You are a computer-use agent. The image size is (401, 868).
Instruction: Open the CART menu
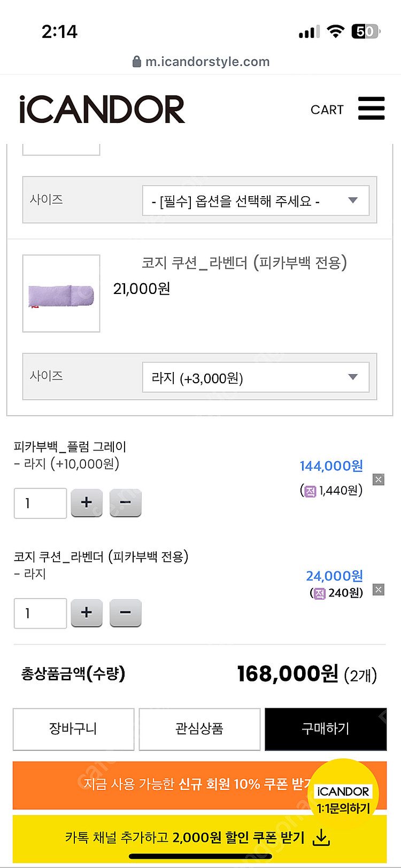click(327, 110)
